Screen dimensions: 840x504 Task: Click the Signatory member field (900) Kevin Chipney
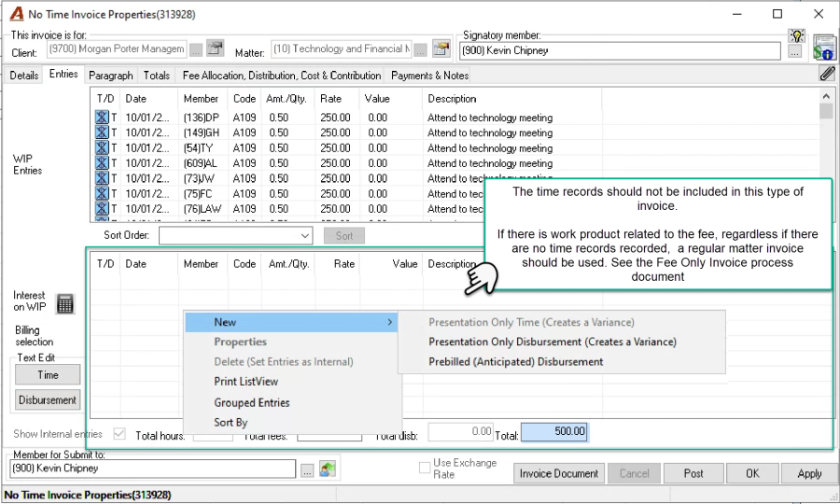[621, 51]
